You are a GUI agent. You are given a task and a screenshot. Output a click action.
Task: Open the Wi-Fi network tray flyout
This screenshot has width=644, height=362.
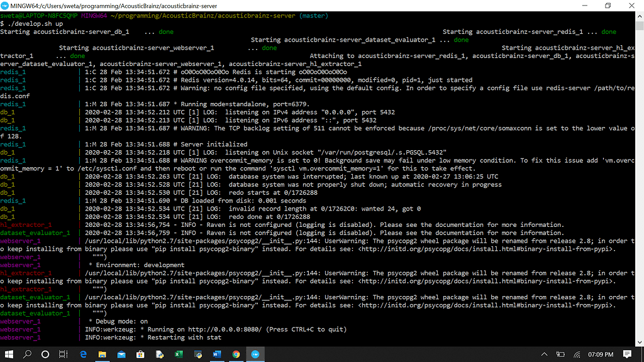point(576,354)
